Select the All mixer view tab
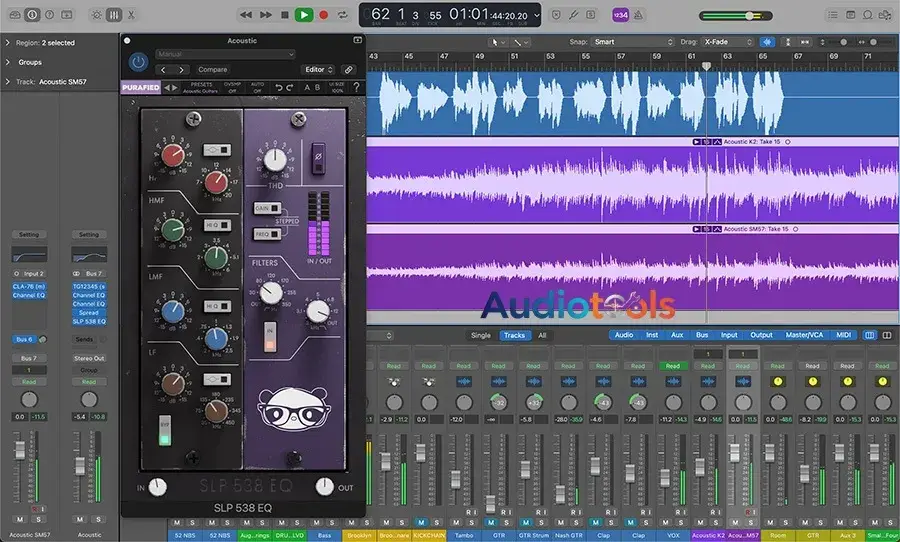900x542 pixels. coord(542,335)
